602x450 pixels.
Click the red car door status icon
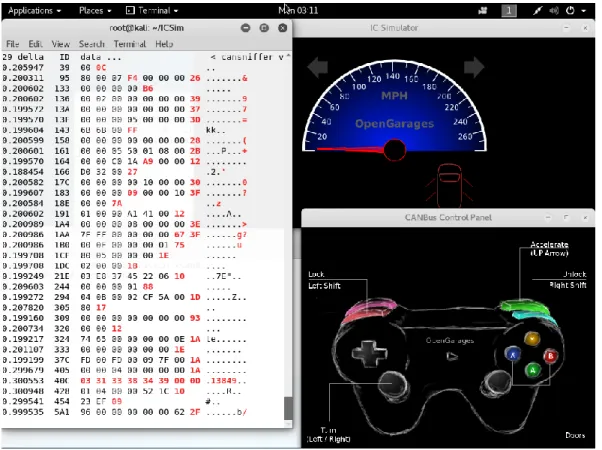click(450, 186)
